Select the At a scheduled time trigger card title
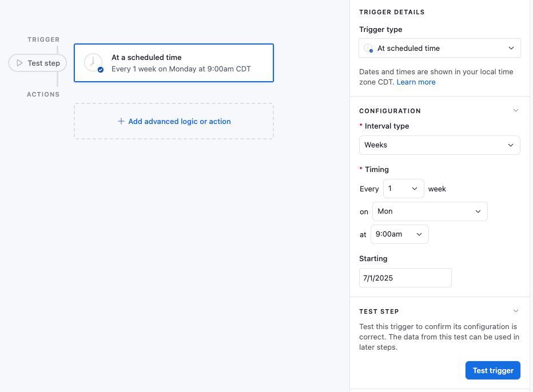This screenshot has height=392, width=533. click(x=146, y=58)
